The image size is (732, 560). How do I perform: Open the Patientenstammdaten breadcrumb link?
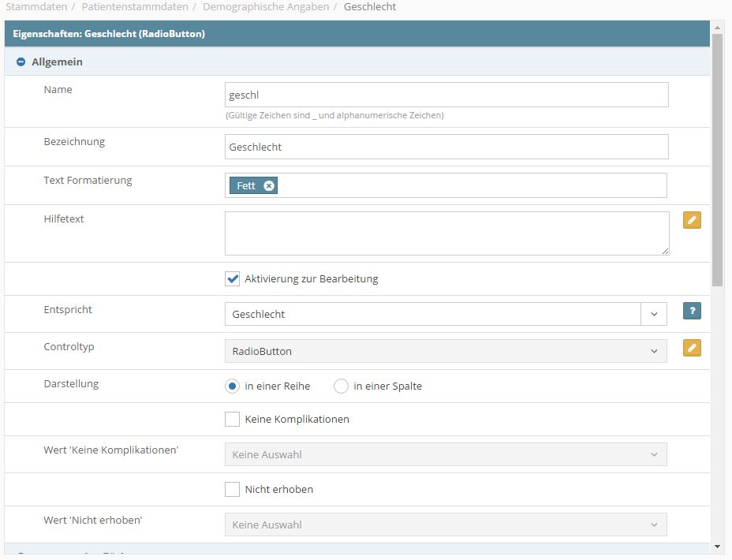[135, 7]
